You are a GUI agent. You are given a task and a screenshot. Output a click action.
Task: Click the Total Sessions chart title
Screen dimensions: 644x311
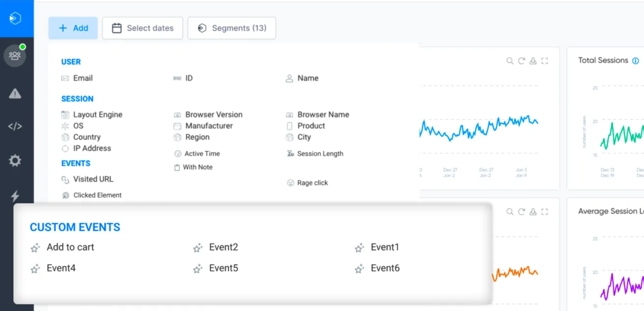(603, 60)
